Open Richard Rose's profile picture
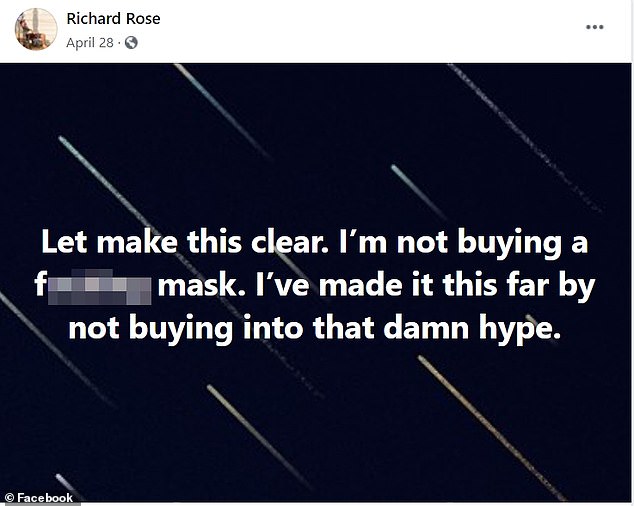This screenshot has height=506, width=634. tap(35, 29)
